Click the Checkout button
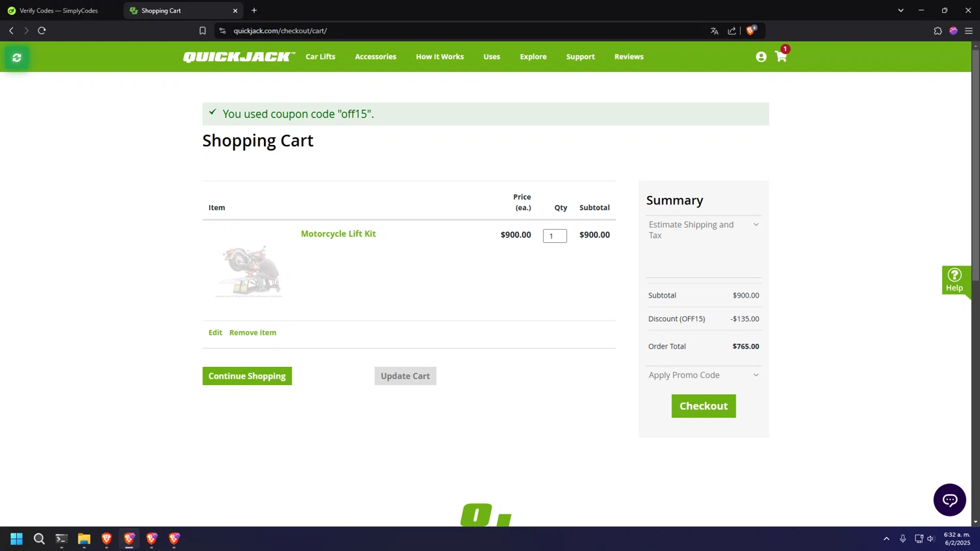Viewport: 980px width, 551px height. (704, 406)
